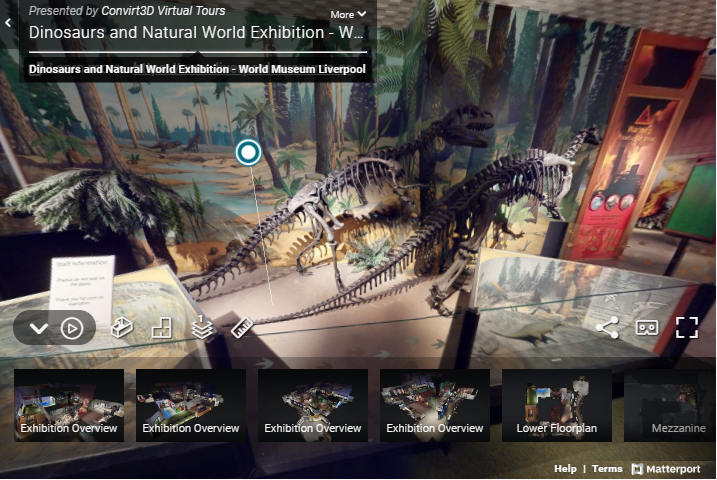Click the left chevron at top-left corner

(9, 22)
